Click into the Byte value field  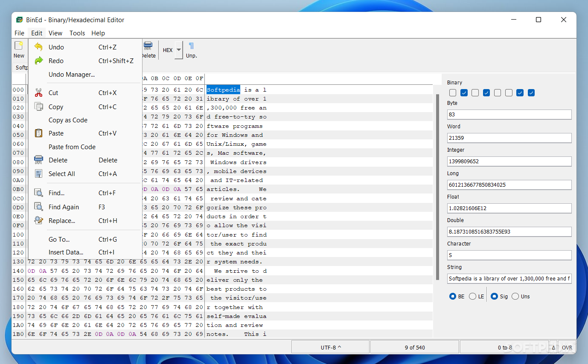(509, 114)
